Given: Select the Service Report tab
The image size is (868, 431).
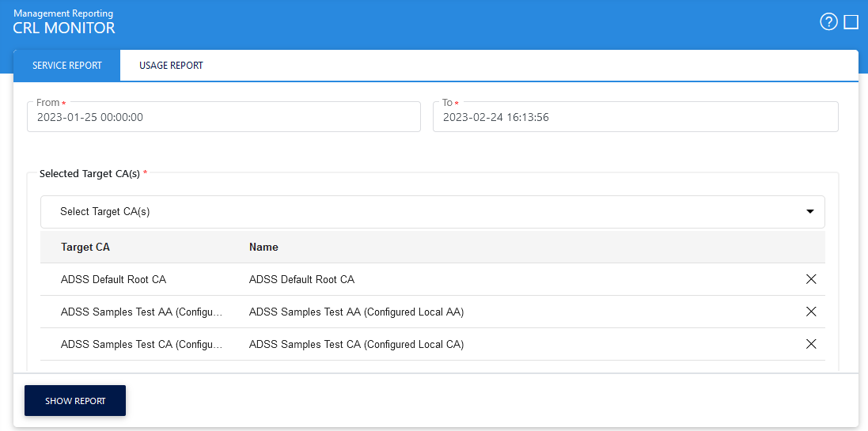Looking at the screenshot, I should pos(67,66).
